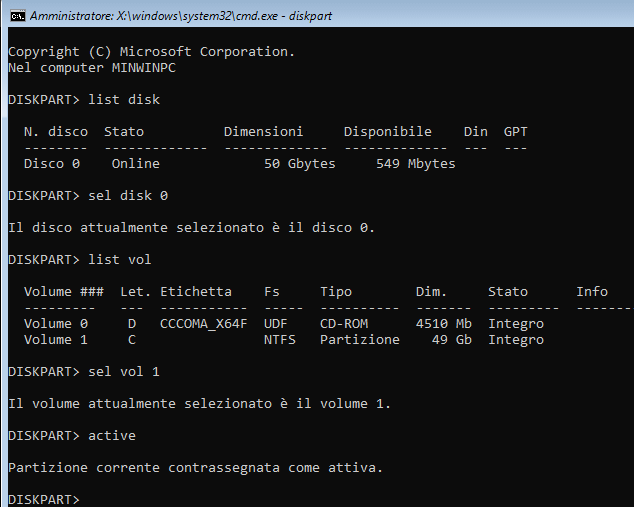Image resolution: width=634 pixels, height=507 pixels.
Task: Click the 549 Mbytes available value
Action: click(415, 163)
